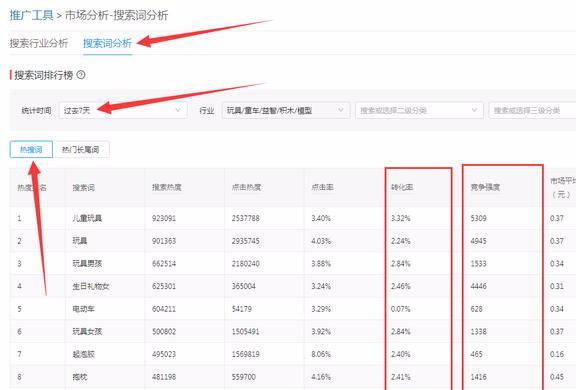Click the 点击热度 column header
This screenshot has width=576, height=390.
(x=246, y=187)
